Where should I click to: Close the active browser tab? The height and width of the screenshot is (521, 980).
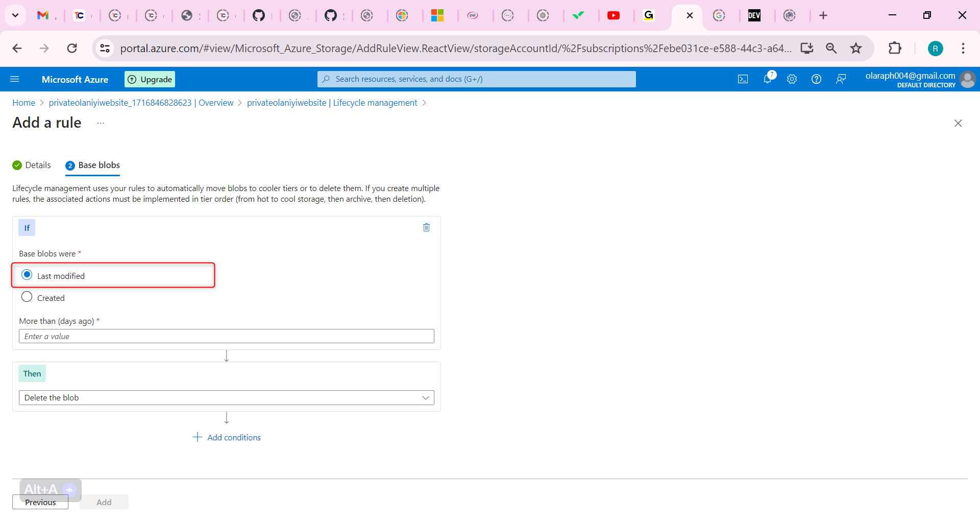click(690, 15)
